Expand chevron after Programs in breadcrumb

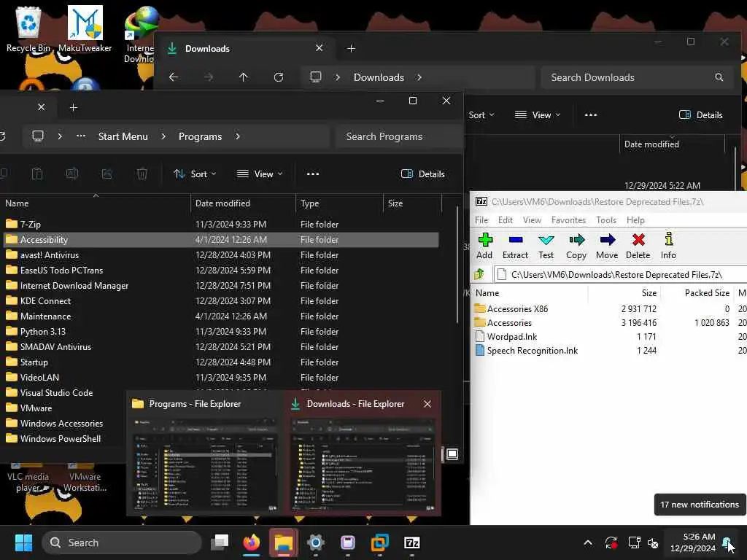click(x=238, y=136)
